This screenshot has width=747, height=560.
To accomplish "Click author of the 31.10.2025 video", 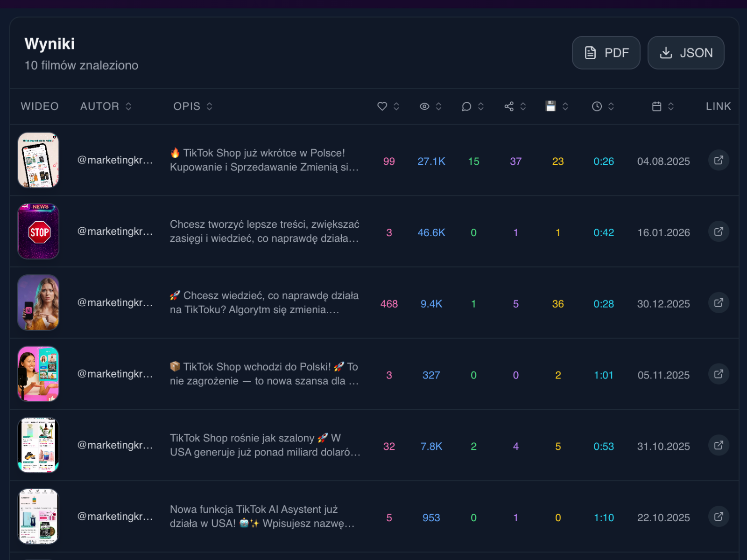I will click(x=115, y=445).
